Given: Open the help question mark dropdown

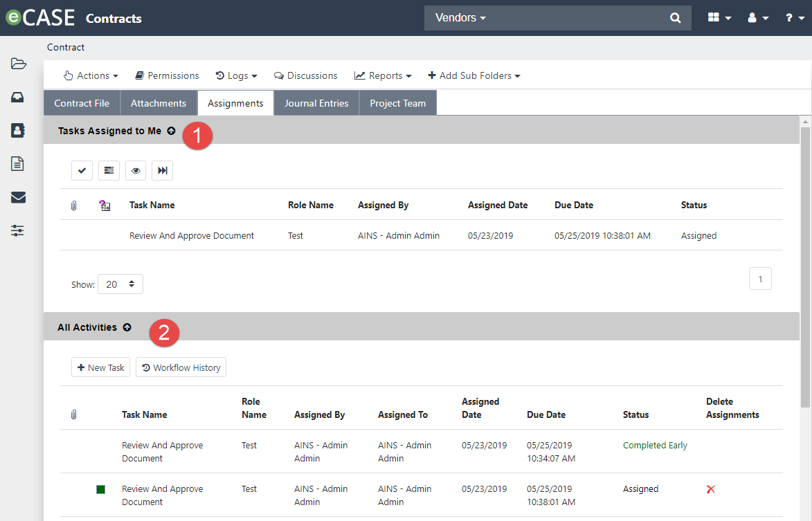Looking at the screenshot, I should (795, 17).
